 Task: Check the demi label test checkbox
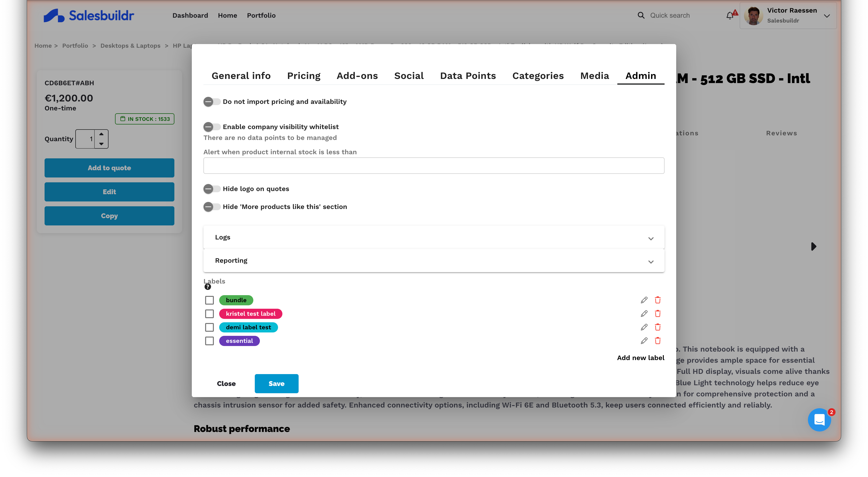coord(209,327)
